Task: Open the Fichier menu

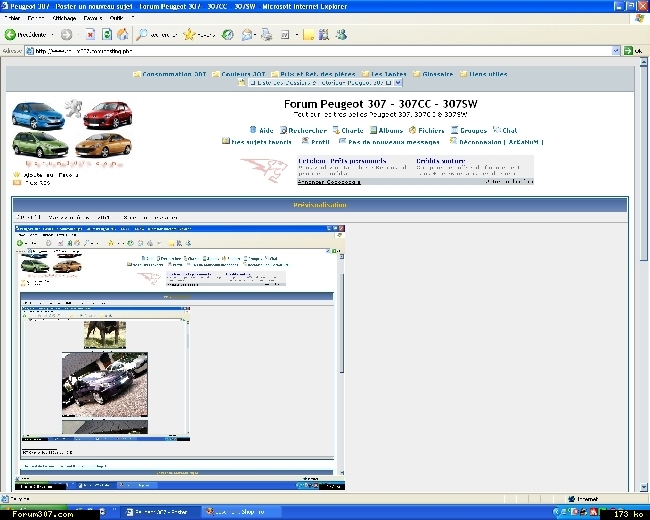Action: point(13,18)
